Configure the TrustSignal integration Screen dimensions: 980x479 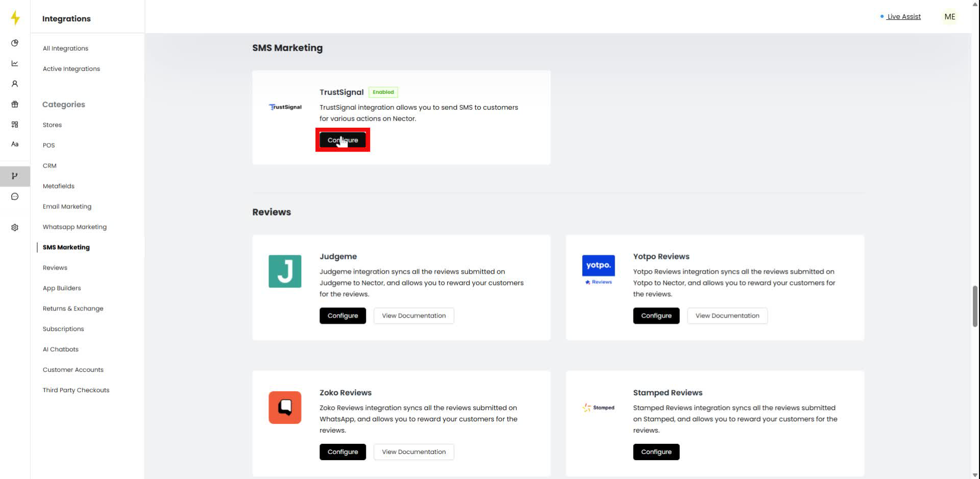[342, 140]
